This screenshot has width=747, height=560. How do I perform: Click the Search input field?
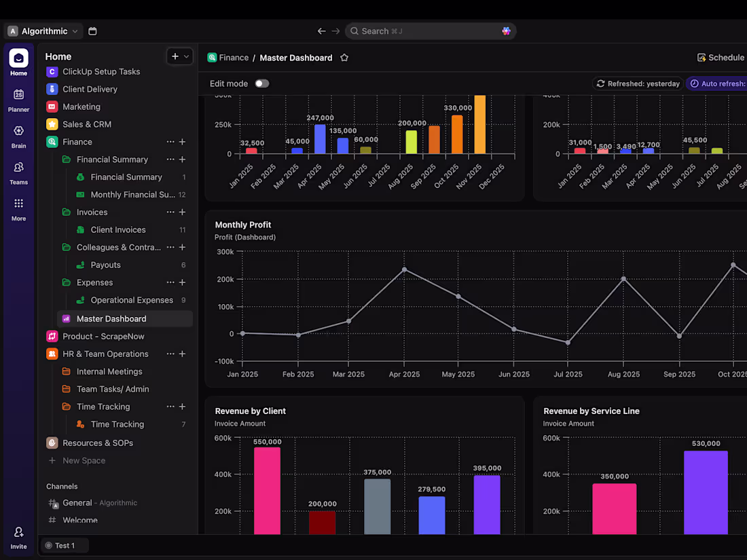(431, 31)
